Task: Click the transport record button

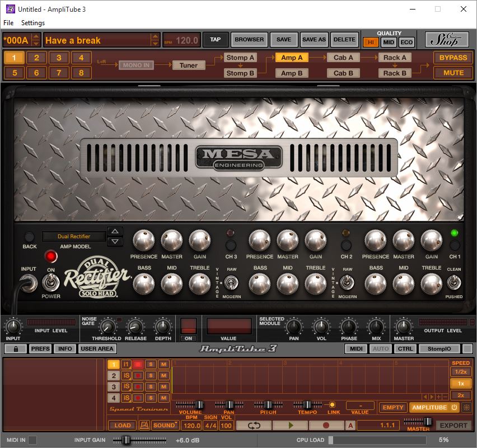Action: pyautogui.click(x=326, y=426)
